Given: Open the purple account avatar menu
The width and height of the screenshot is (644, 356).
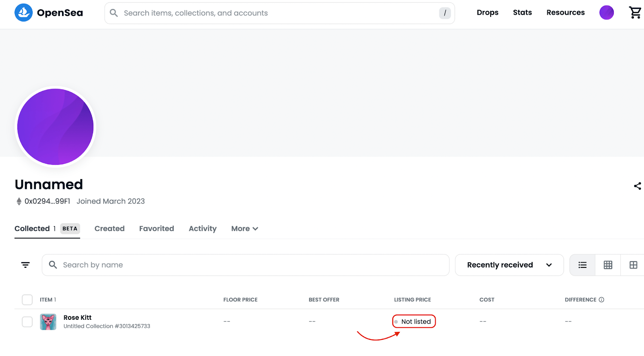Looking at the screenshot, I should [x=606, y=12].
